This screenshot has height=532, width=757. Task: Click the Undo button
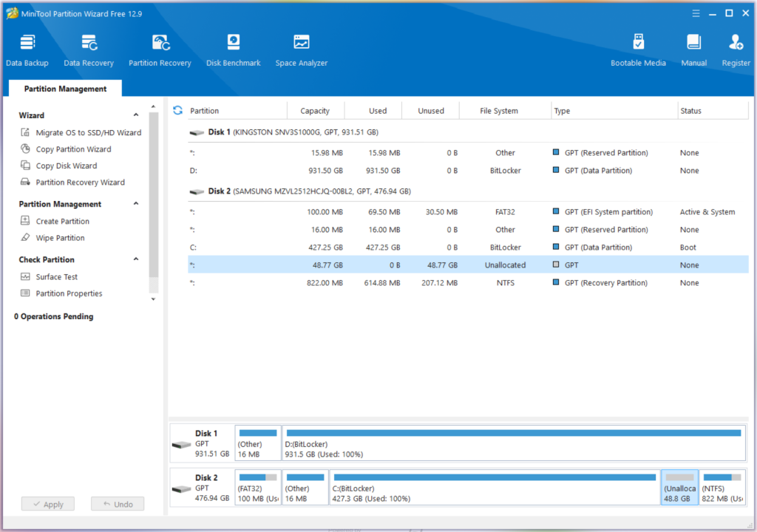(x=118, y=504)
